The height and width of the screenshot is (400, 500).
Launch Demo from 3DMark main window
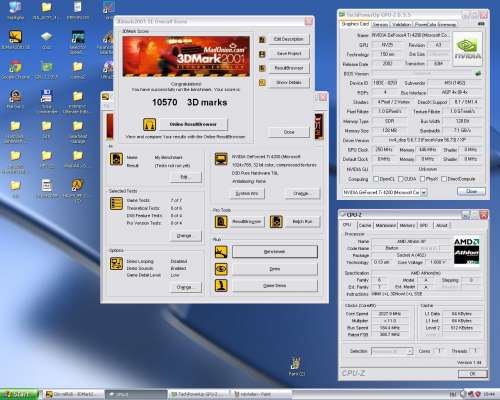click(x=275, y=269)
